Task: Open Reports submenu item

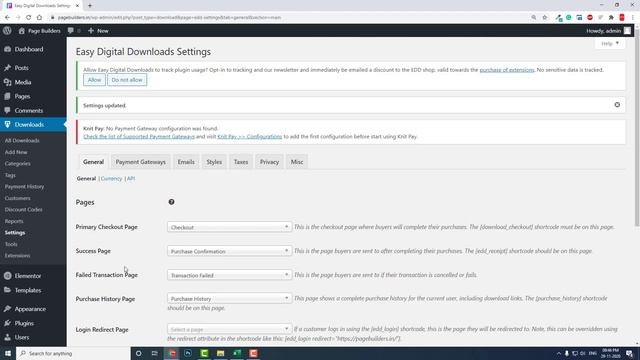Action: click(x=14, y=221)
